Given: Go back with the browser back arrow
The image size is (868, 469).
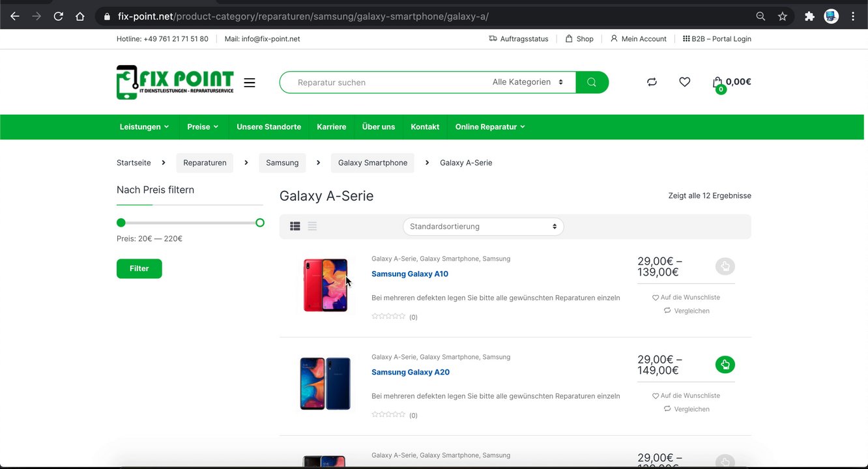Looking at the screenshot, I should (x=15, y=16).
